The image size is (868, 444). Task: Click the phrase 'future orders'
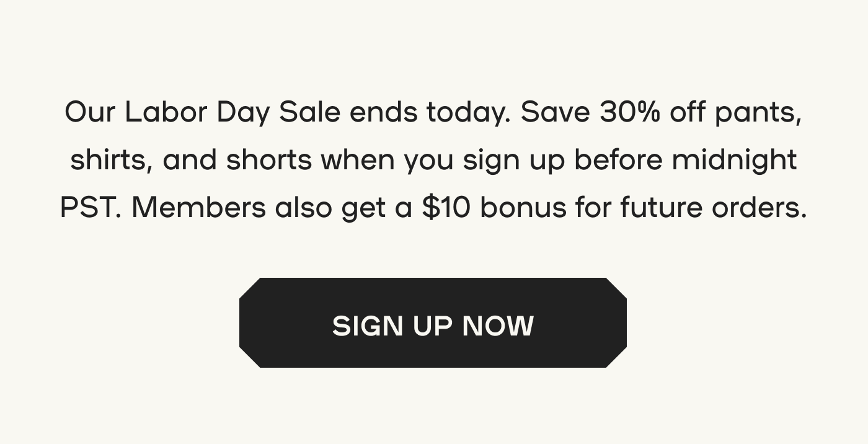(713, 206)
